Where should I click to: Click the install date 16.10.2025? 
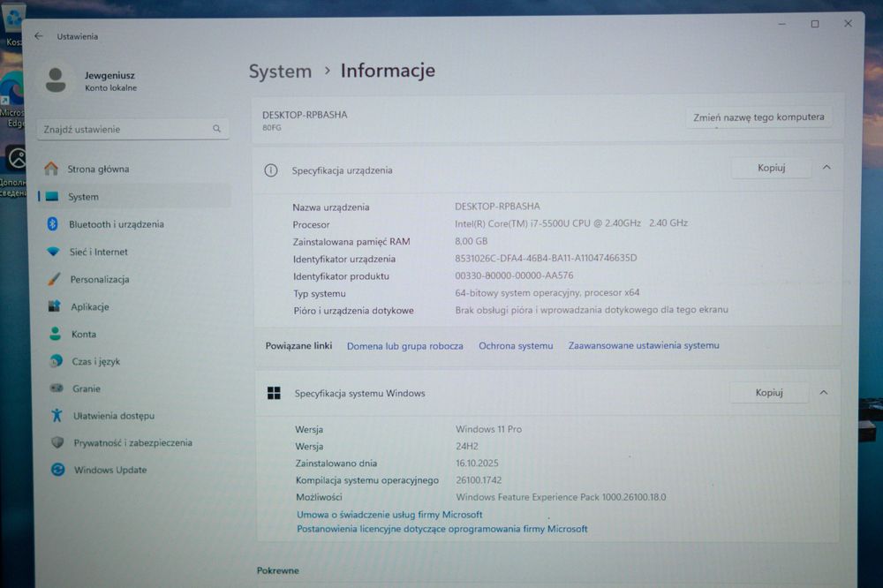pos(477,463)
